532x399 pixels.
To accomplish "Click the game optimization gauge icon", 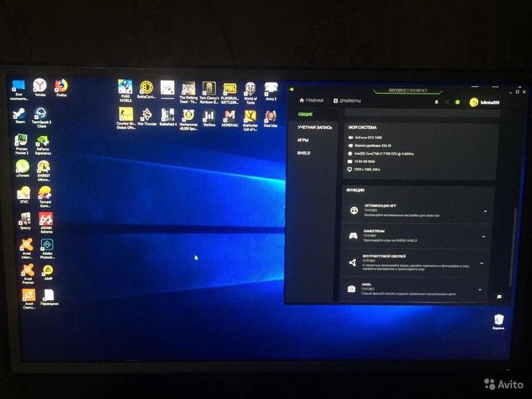I will pos(354,210).
